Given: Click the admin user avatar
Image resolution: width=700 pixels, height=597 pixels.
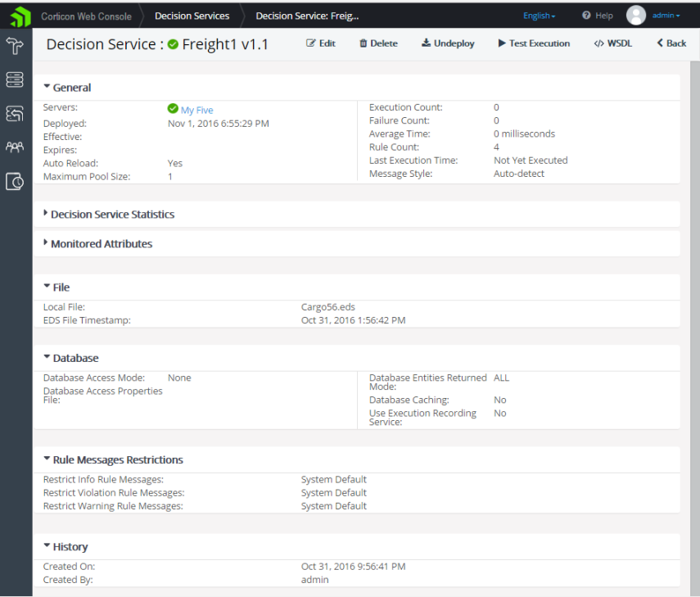Looking at the screenshot, I should coord(635,16).
